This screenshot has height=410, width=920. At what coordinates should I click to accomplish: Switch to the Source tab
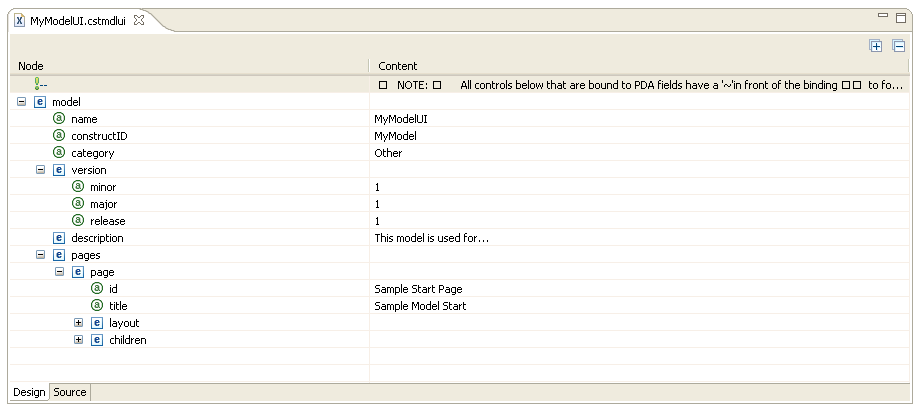(x=70, y=393)
